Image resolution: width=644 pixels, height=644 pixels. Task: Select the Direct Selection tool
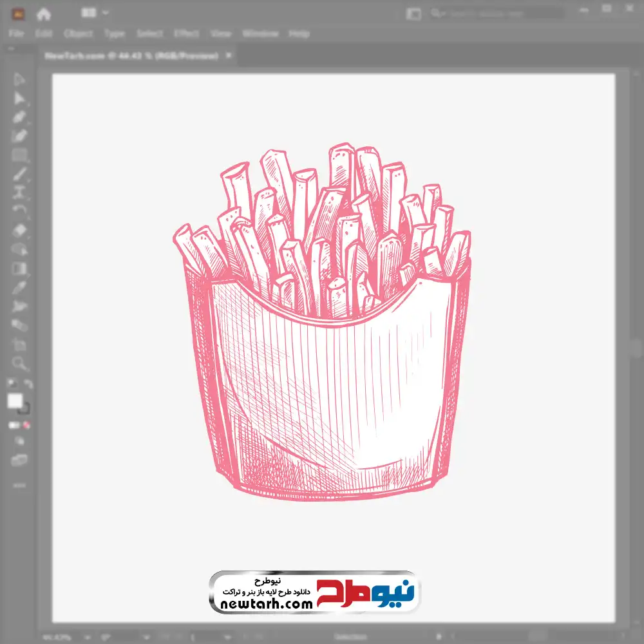point(19,99)
